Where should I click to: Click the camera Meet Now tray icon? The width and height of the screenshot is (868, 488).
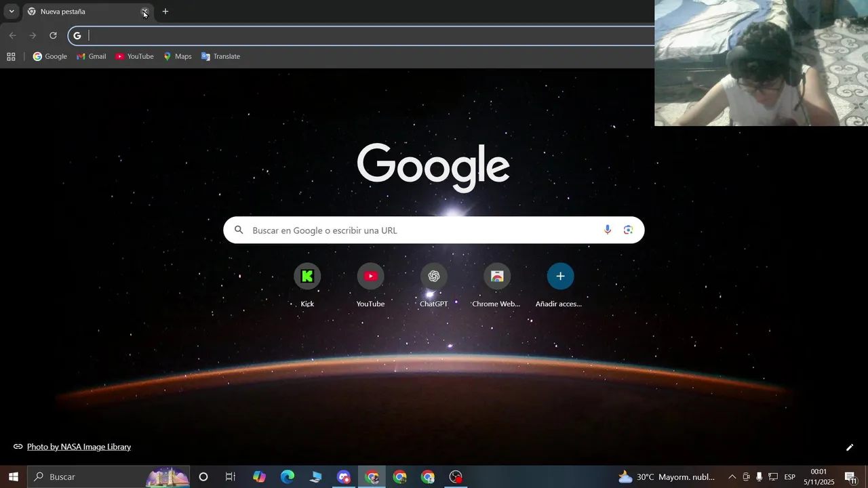746,477
